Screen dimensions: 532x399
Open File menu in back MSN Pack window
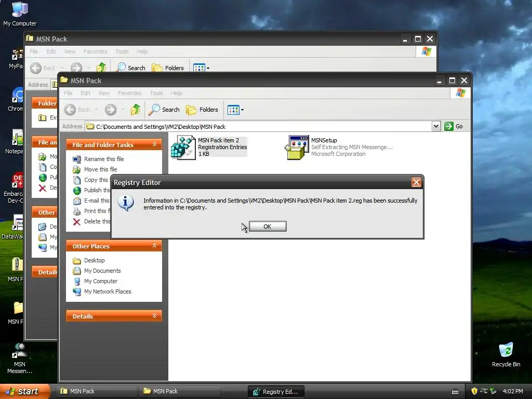point(34,51)
